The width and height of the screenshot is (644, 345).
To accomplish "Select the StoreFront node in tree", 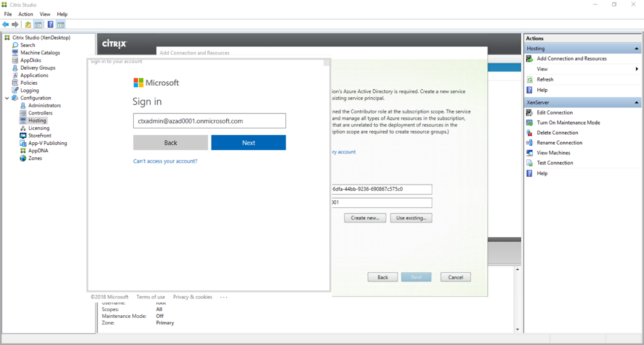I will (x=39, y=136).
